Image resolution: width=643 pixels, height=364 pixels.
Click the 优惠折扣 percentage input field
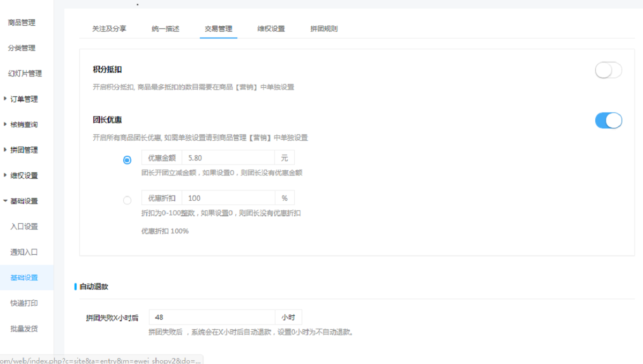pos(228,198)
